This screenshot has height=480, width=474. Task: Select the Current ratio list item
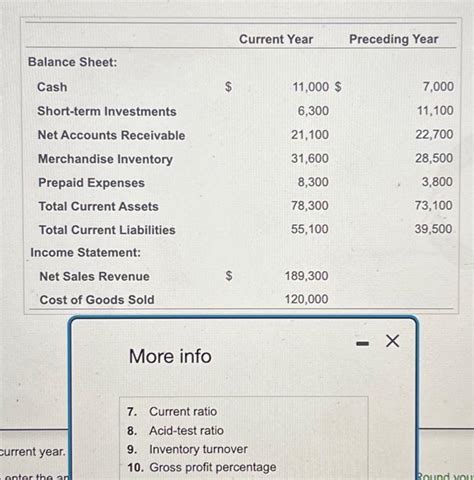tap(172, 411)
